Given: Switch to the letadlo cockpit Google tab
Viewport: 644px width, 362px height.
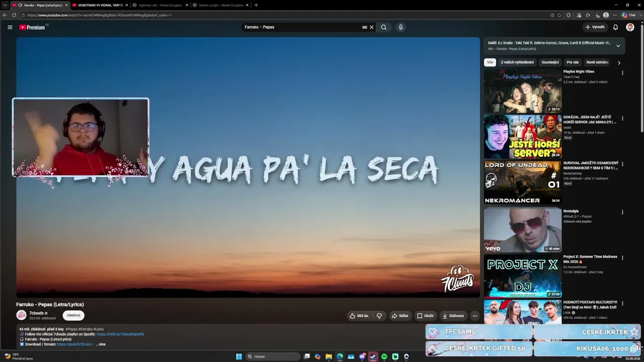Looking at the screenshot, I should [x=220, y=5].
